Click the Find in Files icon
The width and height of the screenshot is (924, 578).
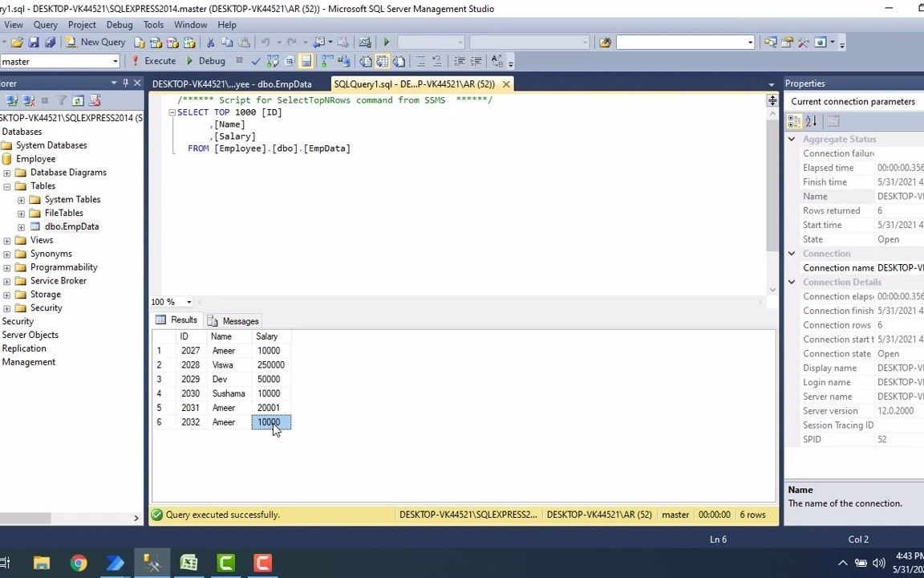click(605, 43)
